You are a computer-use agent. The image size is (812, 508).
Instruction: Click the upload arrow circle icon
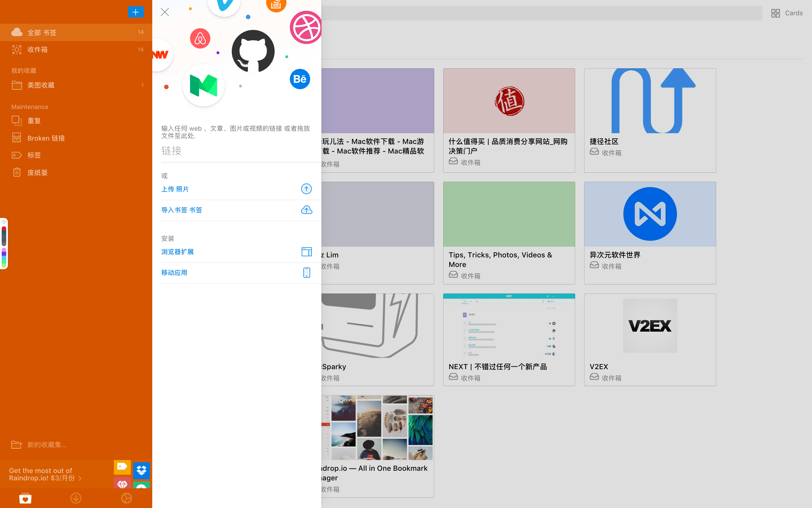pyautogui.click(x=306, y=189)
